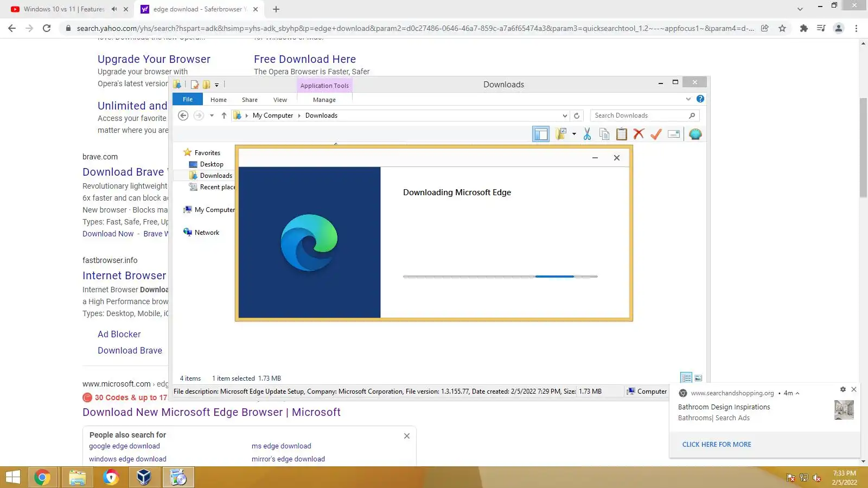868x488 pixels.
Task: Go up one folder level in Explorer
Action: 224,115
